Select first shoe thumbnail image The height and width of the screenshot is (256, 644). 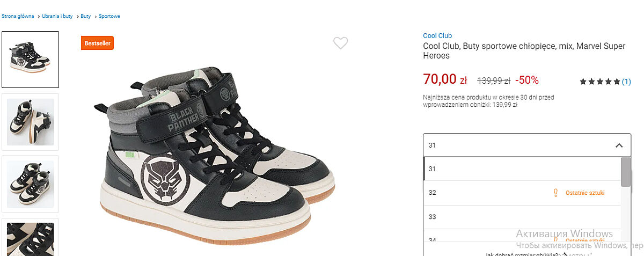point(31,60)
